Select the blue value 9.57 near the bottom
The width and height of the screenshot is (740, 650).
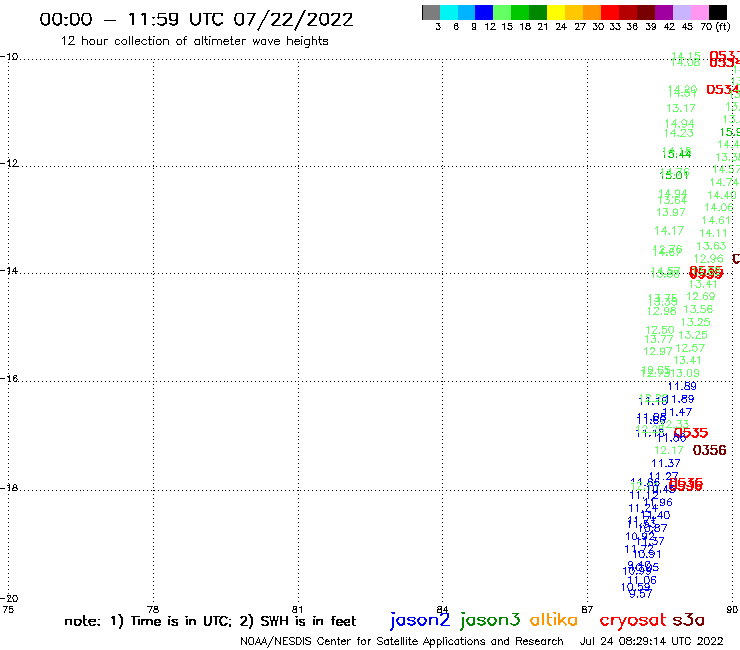tap(641, 594)
